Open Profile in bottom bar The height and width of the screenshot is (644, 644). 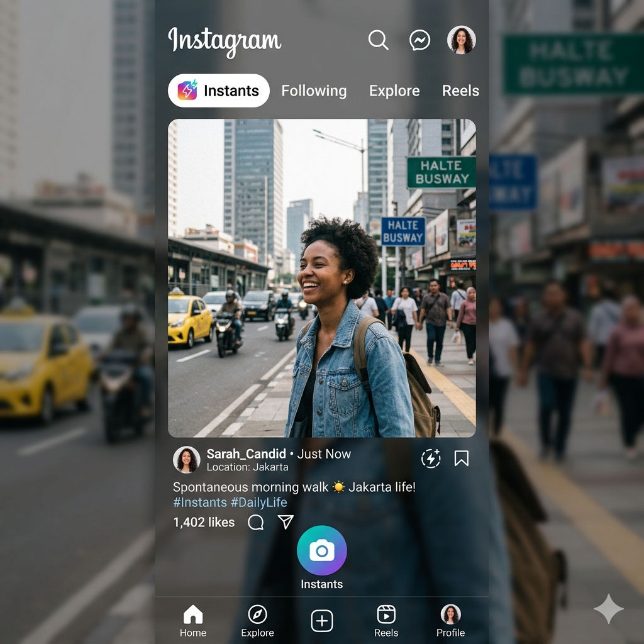coord(450,621)
